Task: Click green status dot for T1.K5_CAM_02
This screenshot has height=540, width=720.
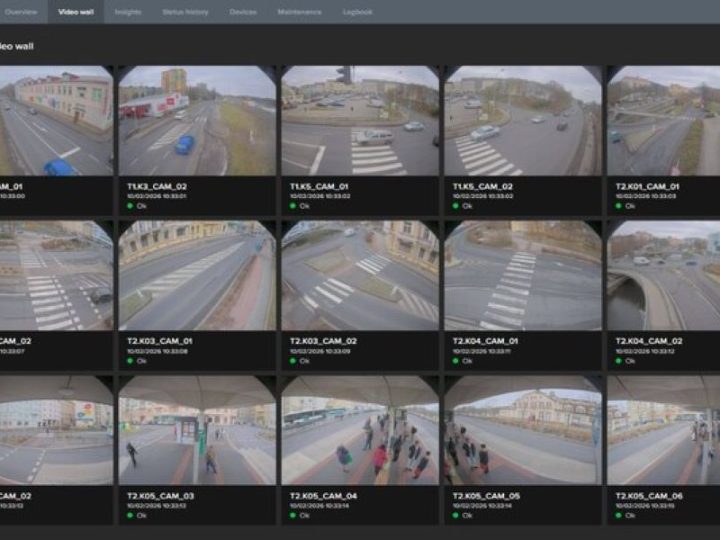Action: [x=456, y=206]
